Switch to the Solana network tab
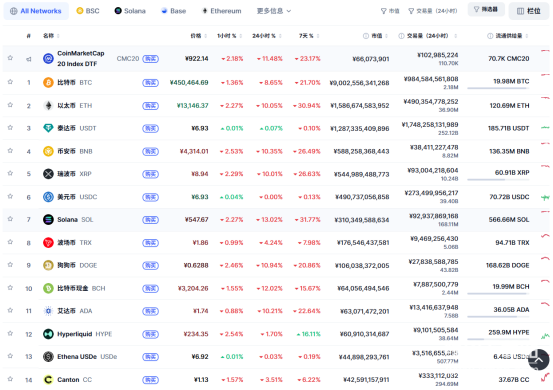Viewport: 553px width, 390px height. point(130,11)
